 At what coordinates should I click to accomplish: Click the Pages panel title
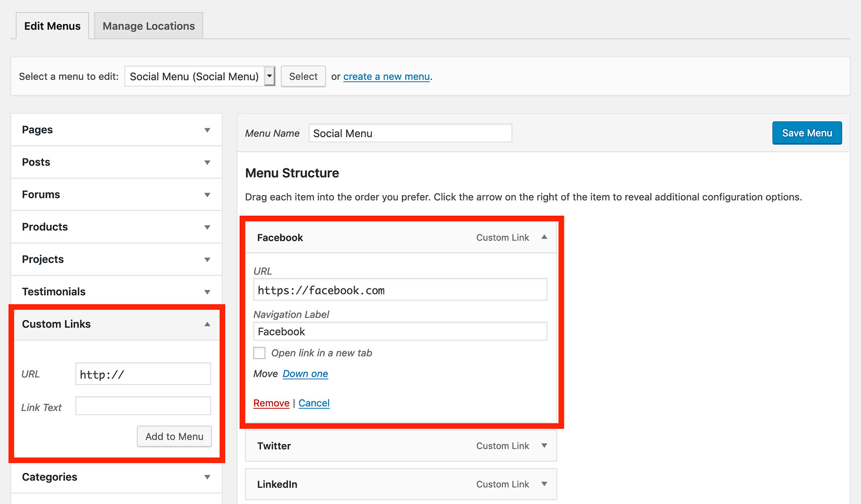(x=37, y=130)
